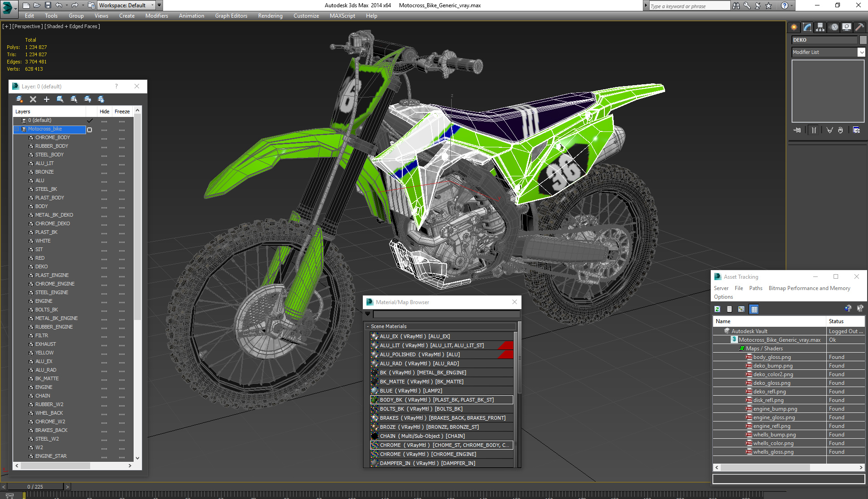Image resolution: width=868 pixels, height=499 pixels.
Task: Click the Status column header in Asset Tracking
Action: click(x=846, y=321)
